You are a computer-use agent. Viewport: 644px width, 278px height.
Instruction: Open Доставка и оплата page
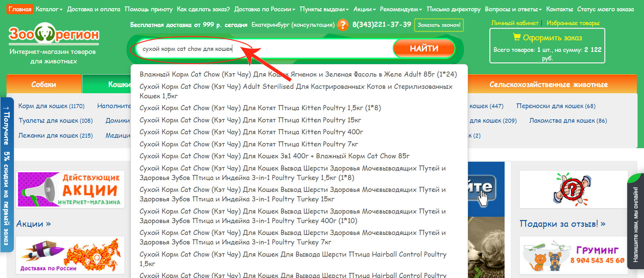tap(94, 9)
